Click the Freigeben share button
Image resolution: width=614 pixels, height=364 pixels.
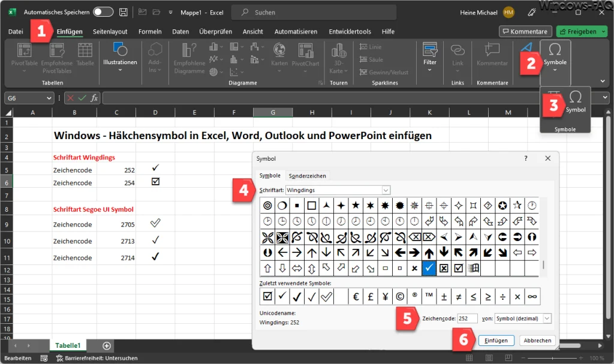coord(581,31)
